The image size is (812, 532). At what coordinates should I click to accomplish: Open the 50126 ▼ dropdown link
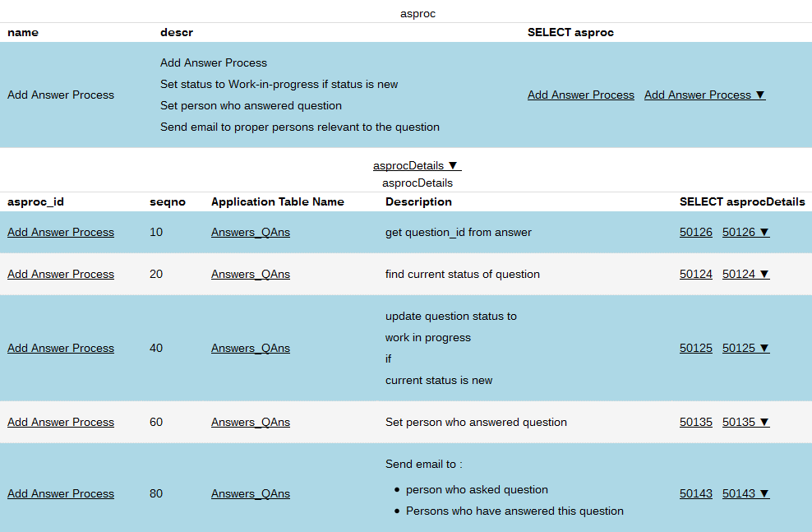(745, 232)
